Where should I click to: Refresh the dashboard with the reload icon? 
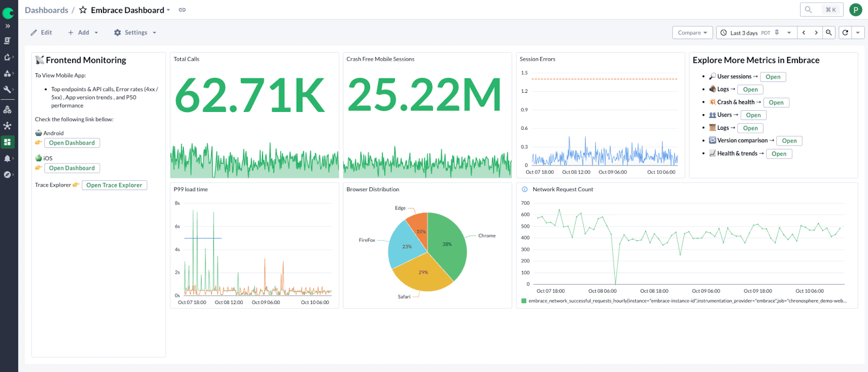click(845, 33)
